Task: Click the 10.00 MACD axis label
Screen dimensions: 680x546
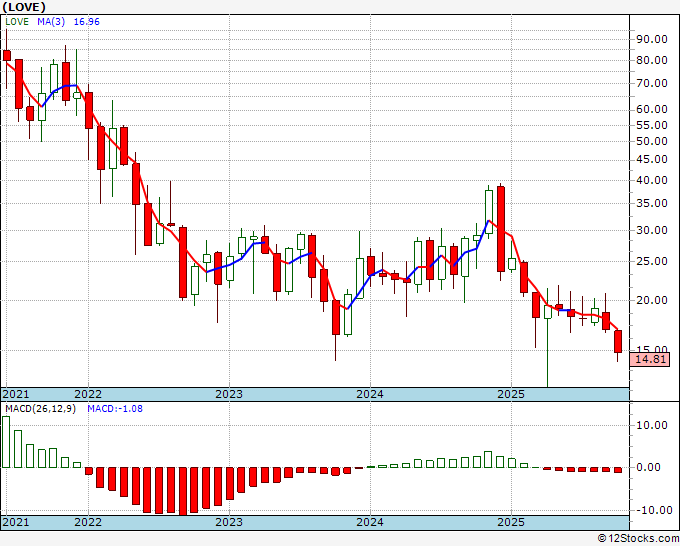Action: (x=652, y=425)
